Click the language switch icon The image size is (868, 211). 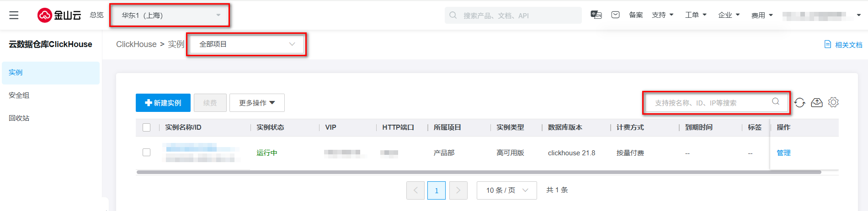tap(596, 15)
